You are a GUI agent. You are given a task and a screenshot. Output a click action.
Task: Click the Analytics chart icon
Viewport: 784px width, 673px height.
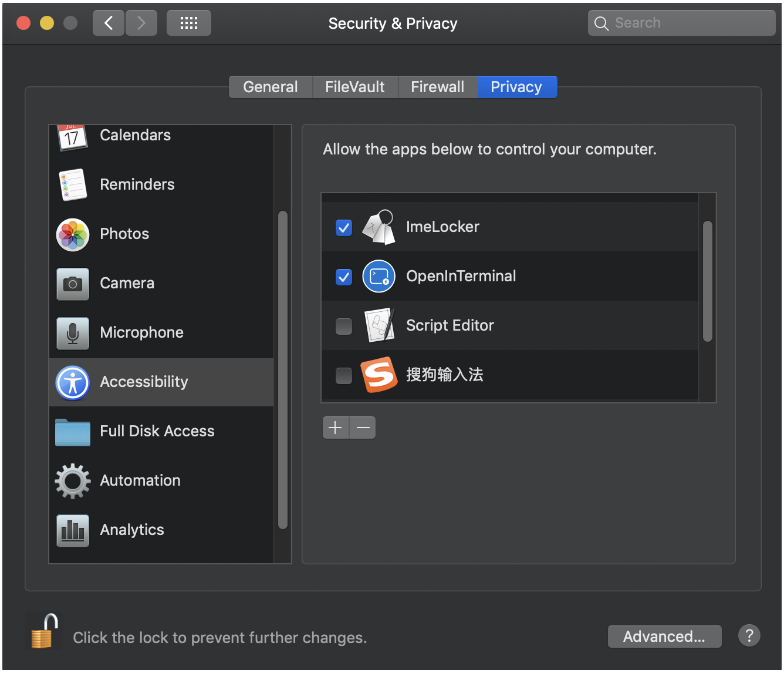(x=73, y=530)
